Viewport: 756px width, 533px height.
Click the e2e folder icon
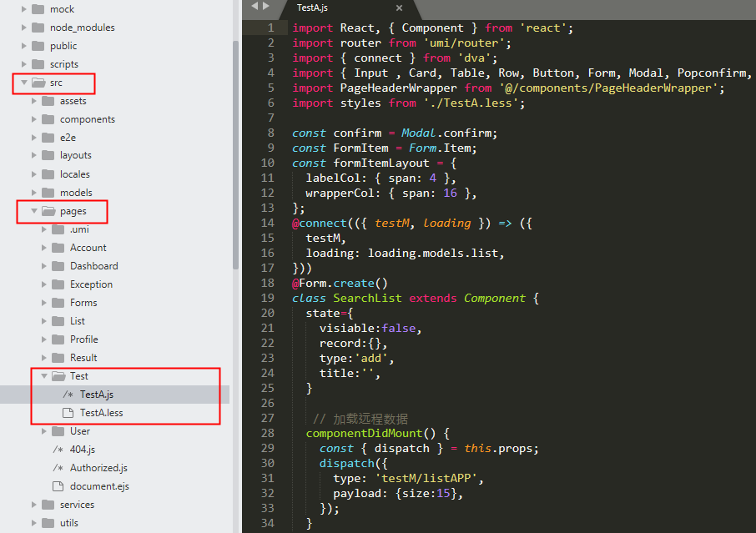[48, 138]
